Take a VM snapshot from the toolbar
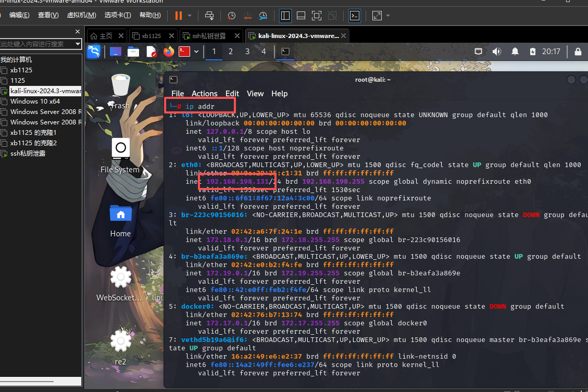The width and height of the screenshot is (588, 392). click(231, 16)
